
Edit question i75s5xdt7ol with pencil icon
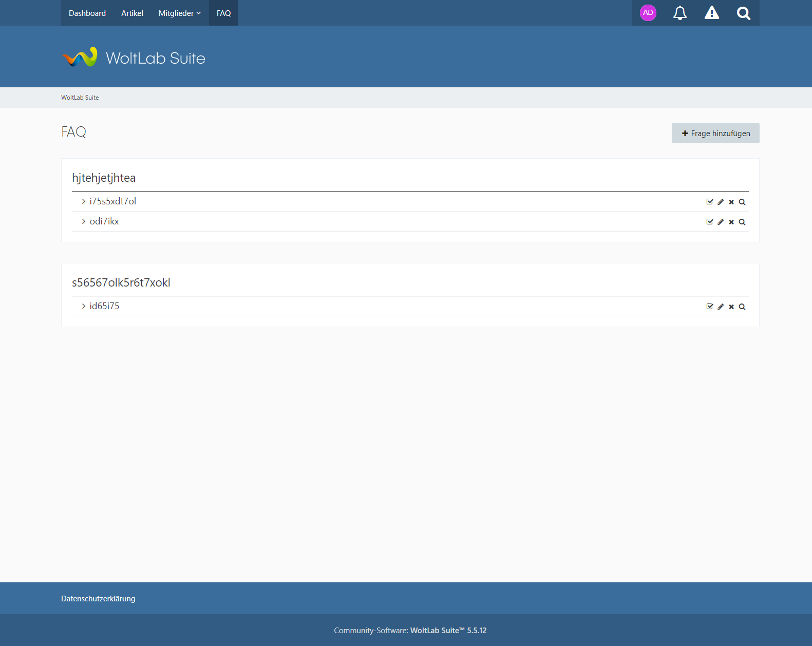tap(721, 202)
